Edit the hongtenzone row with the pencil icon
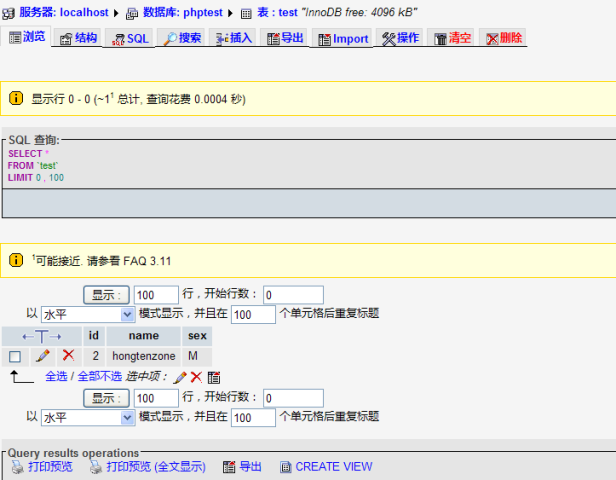Image resolution: width=616 pixels, height=480 pixels. coord(43,356)
